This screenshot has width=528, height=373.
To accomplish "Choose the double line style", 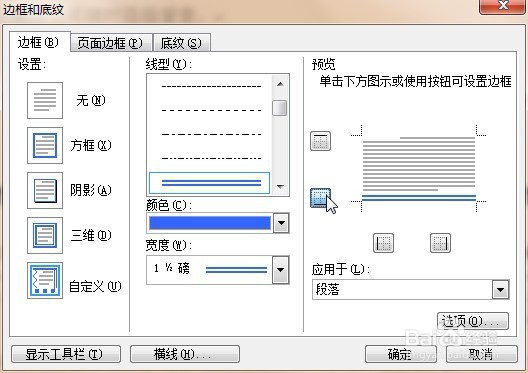I will coord(209,183).
